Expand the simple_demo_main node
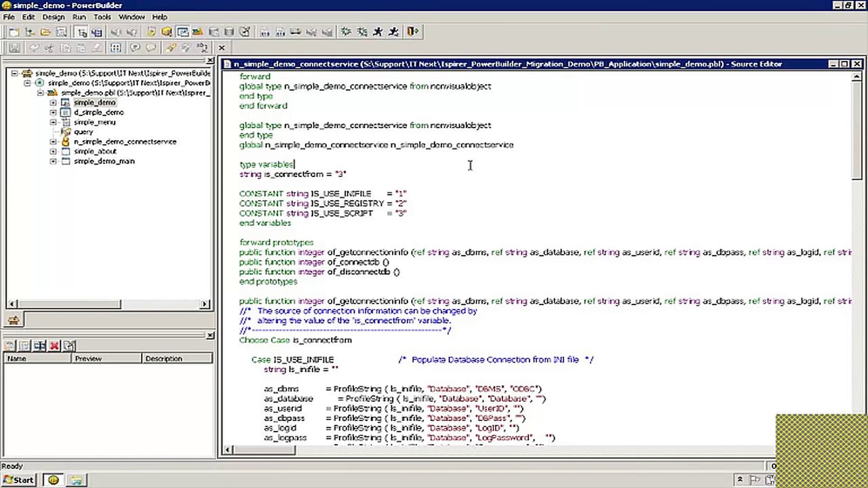Image resolution: width=868 pixels, height=488 pixels. point(53,162)
